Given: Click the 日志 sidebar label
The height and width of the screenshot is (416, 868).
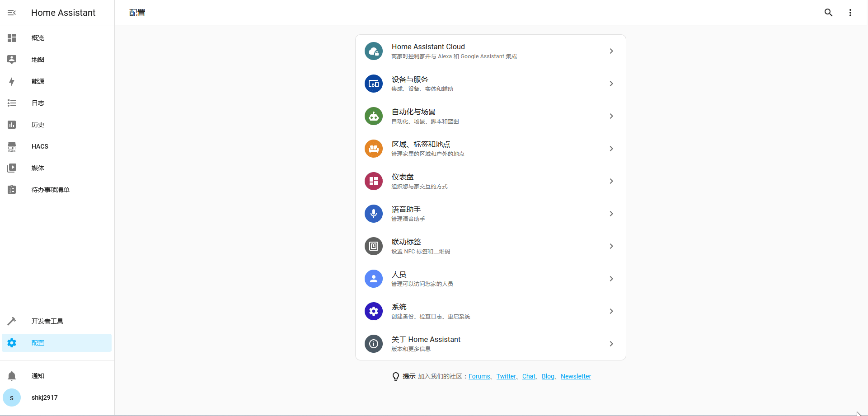Looking at the screenshot, I should pyautogui.click(x=38, y=103).
